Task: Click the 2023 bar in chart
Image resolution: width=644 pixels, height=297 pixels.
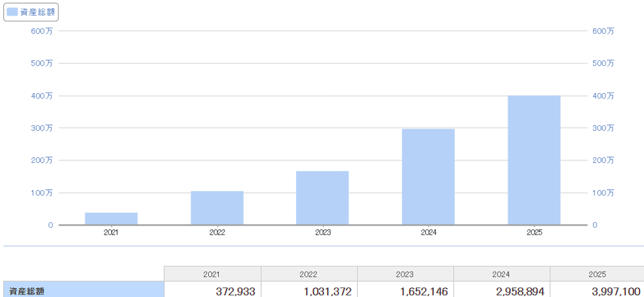Action: point(323,198)
